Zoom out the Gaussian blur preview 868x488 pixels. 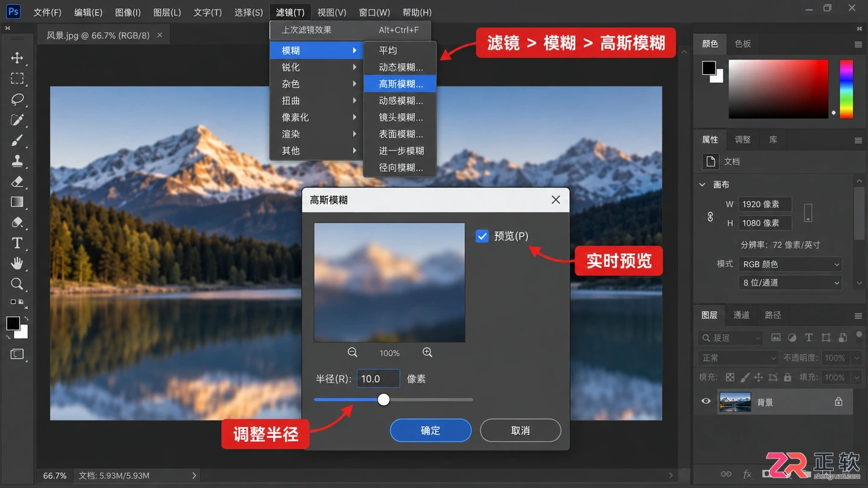pyautogui.click(x=353, y=352)
